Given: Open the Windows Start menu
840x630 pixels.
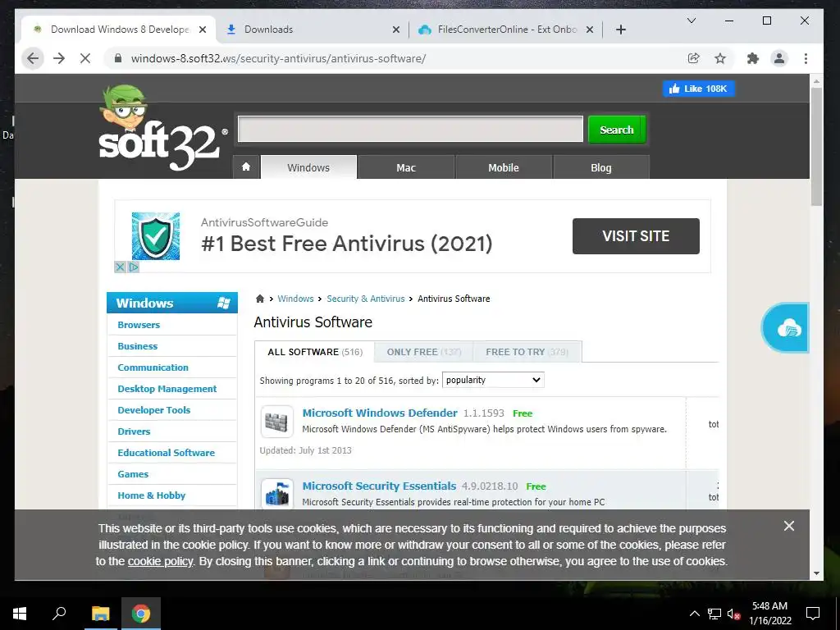Looking at the screenshot, I should click(x=20, y=614).
